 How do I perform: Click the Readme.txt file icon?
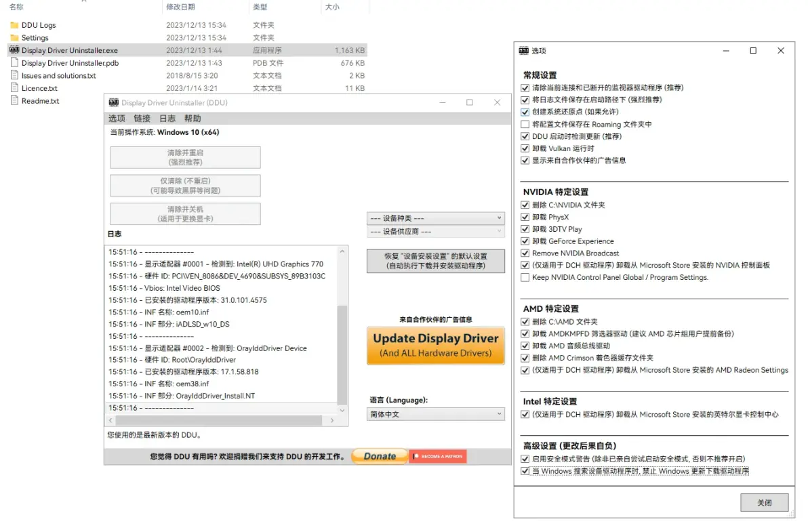14,101
